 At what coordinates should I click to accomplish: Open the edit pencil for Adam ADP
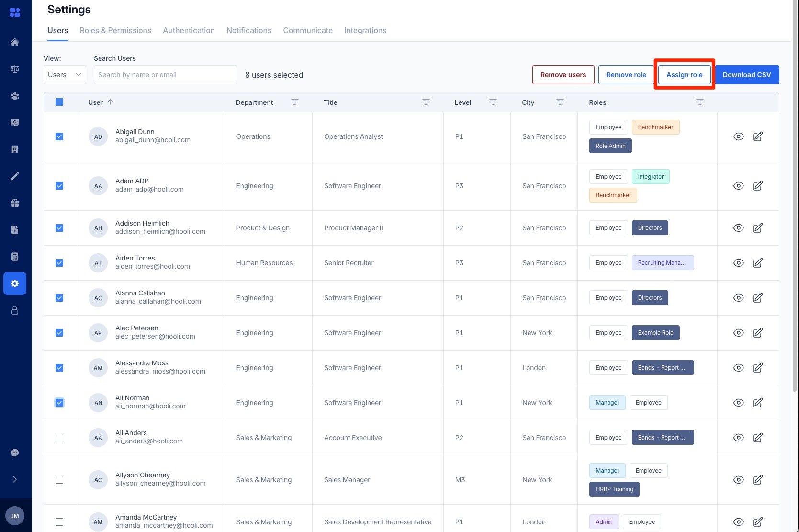[758, 185]
